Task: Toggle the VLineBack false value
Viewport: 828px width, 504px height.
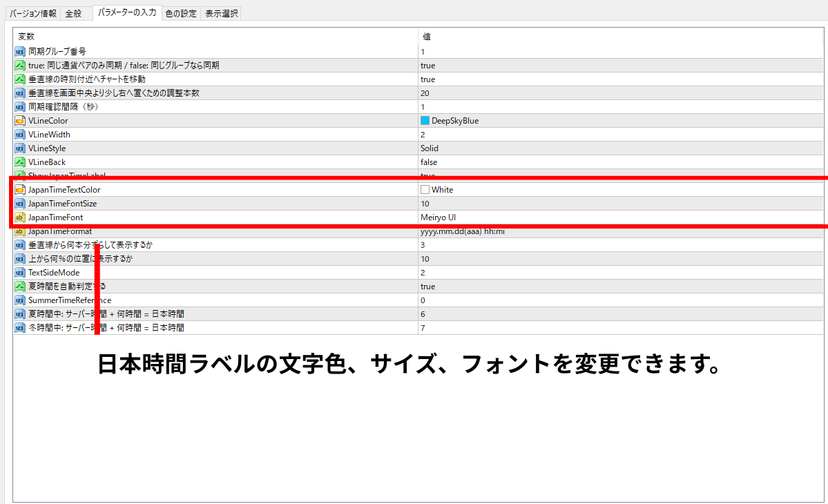Action: (x=428, y=162)
